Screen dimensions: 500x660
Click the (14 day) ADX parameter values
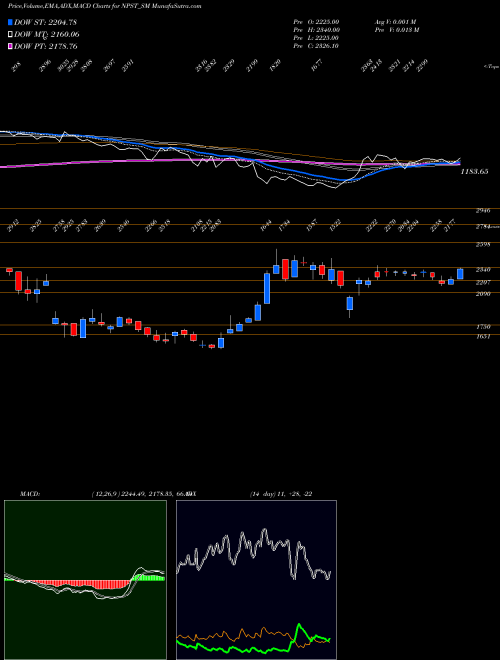point(281,494)
